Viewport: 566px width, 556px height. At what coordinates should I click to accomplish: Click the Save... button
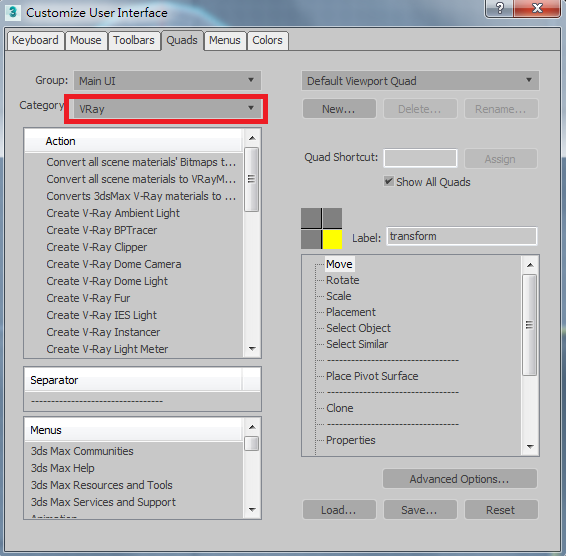(420, 509)
